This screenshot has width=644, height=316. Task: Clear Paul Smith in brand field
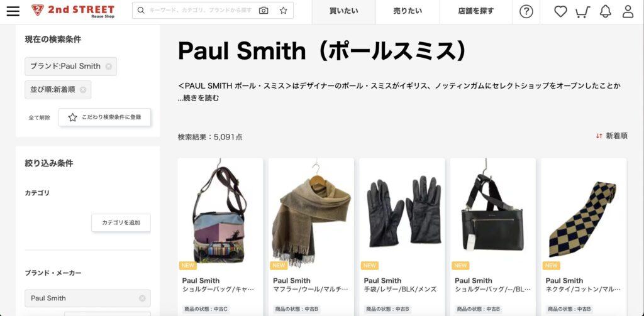[142, 298]
